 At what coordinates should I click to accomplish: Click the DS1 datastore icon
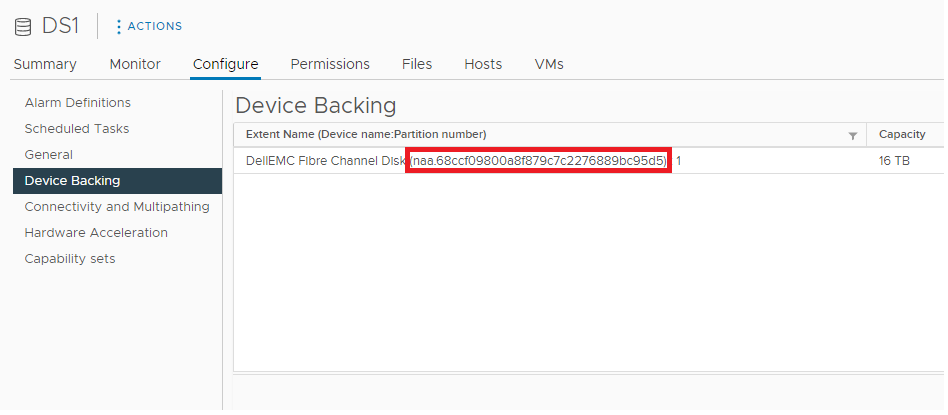coord(22,26)
